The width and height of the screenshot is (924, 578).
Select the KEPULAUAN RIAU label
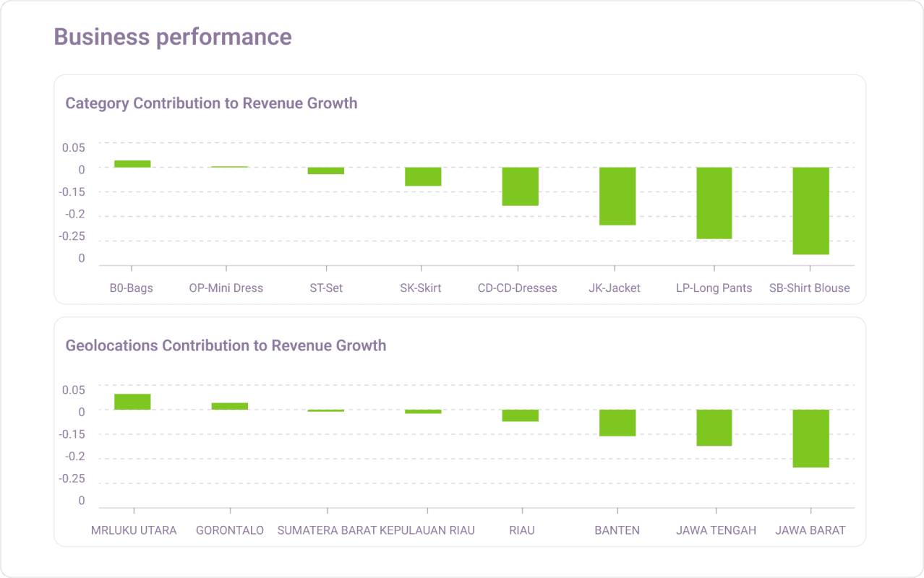[427, 530]
